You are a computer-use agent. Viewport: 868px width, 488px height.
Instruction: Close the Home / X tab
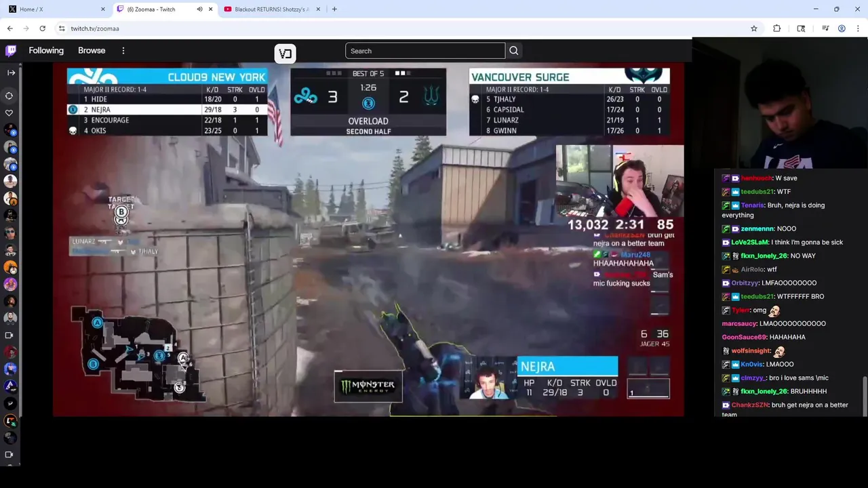click(x=103, y=9)
